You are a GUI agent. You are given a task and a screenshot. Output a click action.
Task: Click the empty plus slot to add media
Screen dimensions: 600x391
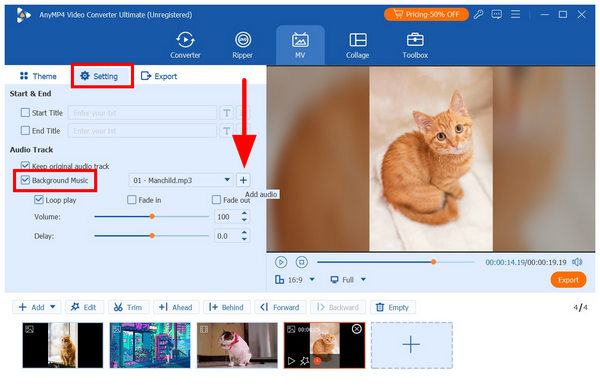tap(412, 345)
